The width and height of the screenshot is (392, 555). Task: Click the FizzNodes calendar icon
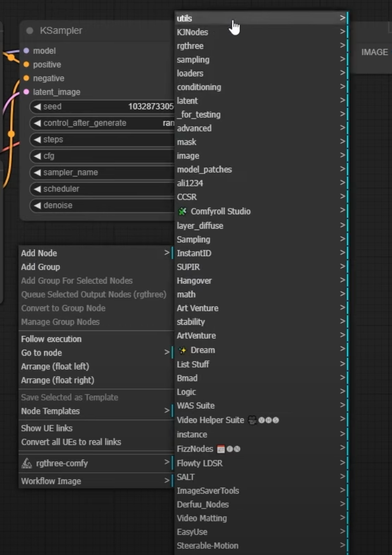221,449
